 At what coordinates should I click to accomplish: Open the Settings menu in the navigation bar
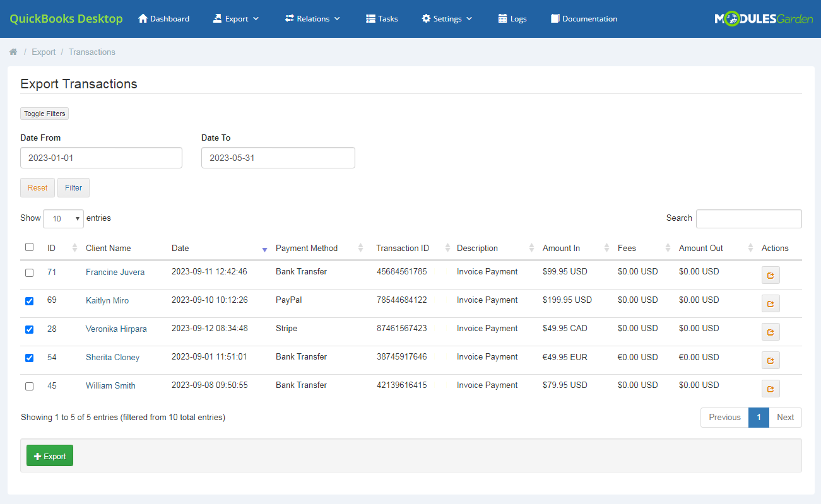coord(447,18)
